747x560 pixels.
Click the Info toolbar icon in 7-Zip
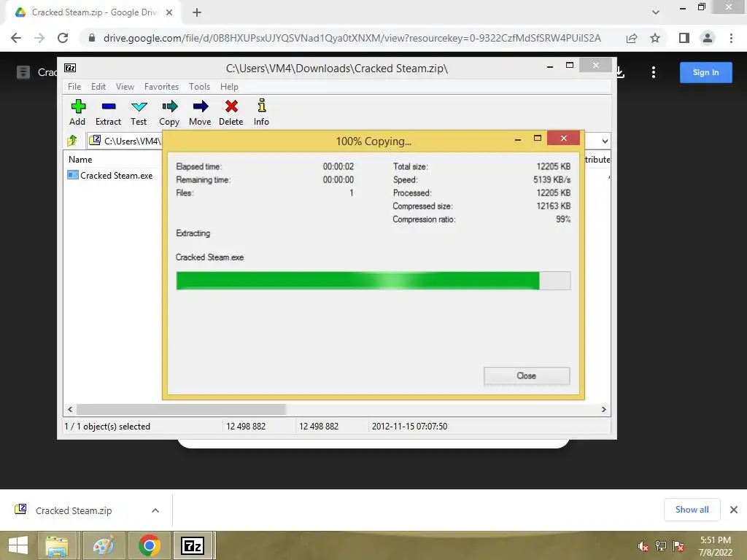point(261,112)
